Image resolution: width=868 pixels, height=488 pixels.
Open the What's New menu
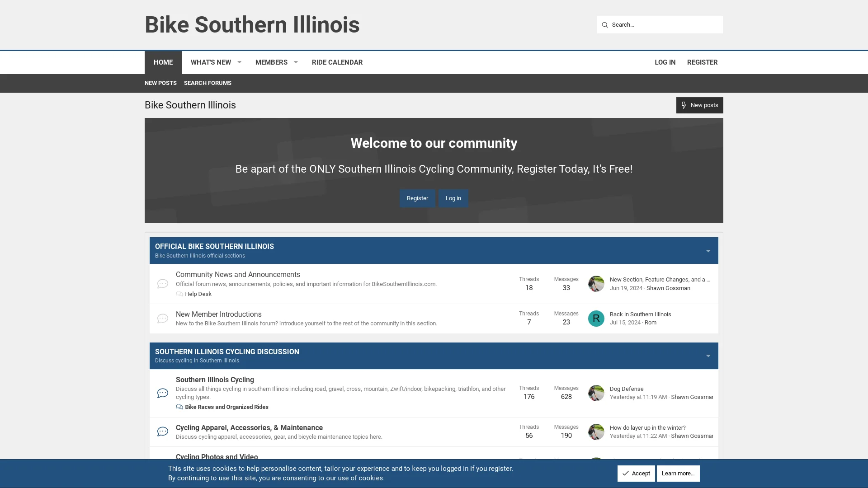211,62
